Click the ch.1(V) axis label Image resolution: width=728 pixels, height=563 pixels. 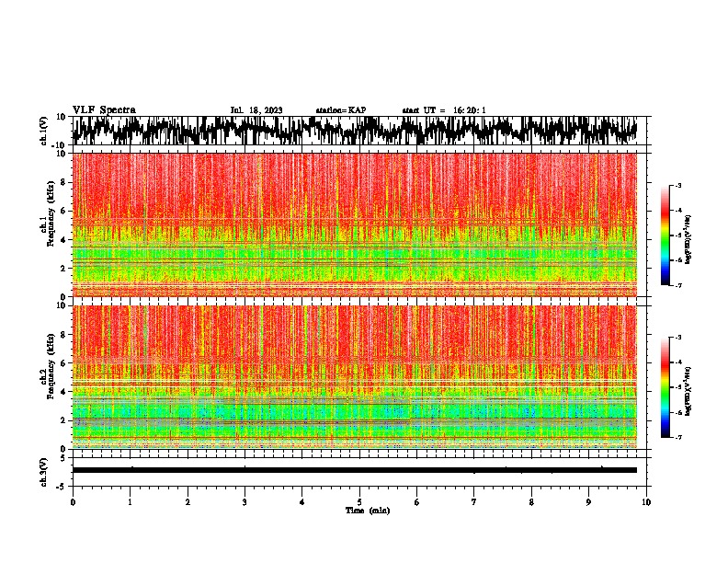[44, 131]
